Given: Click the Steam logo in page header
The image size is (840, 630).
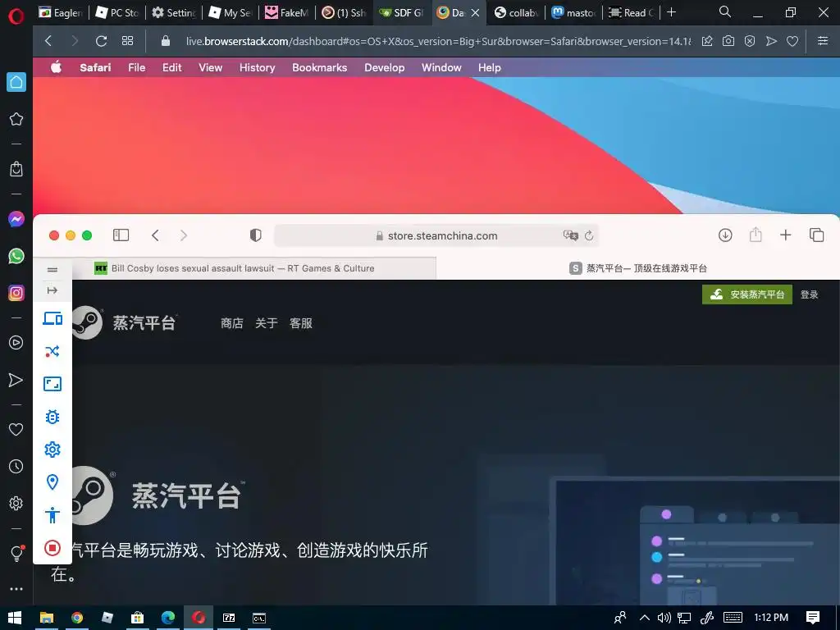Looking at the screenshot, I should pyautogui.click(x=123, y=322).
